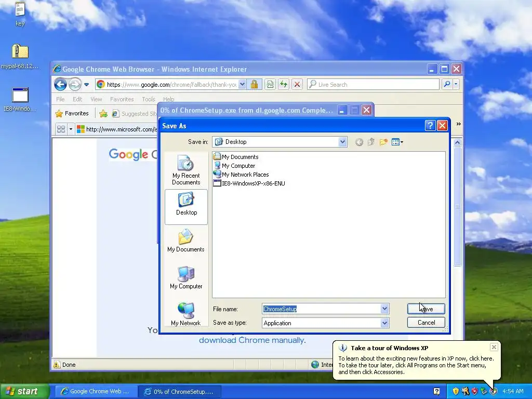
Task: Select the mypal-68.12 zip desktop icon
Action: [x=20, y=56]
